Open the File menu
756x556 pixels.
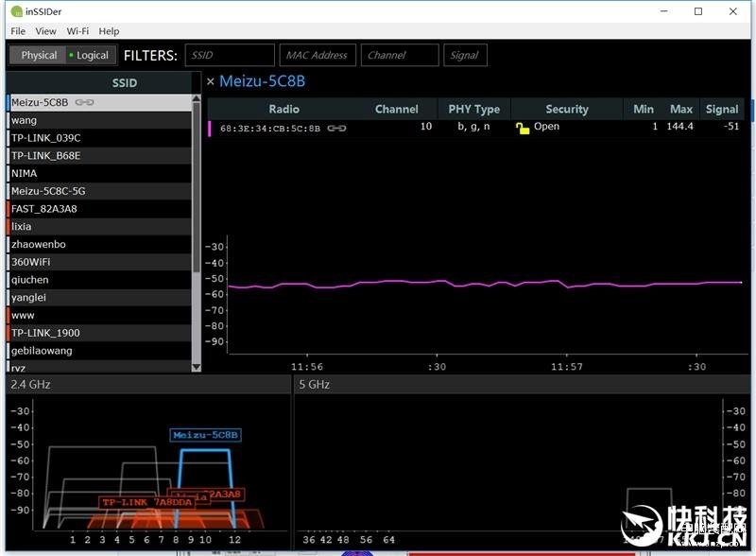(18, 31)
